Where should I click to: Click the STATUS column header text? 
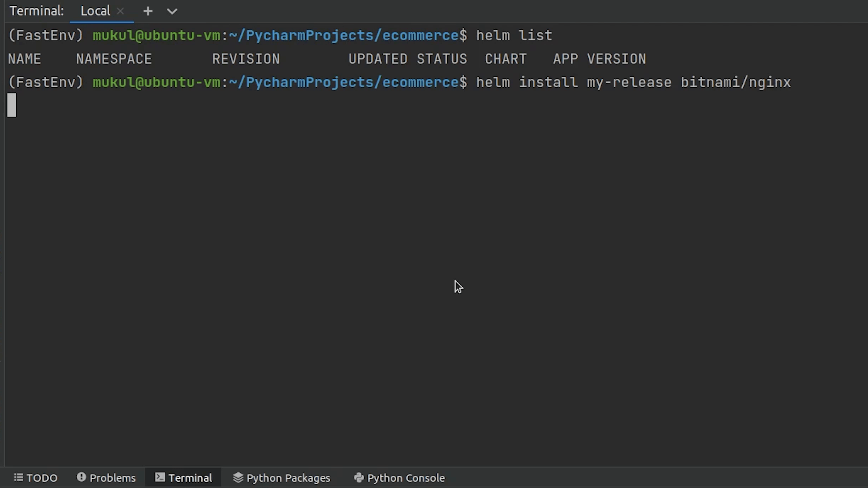442,59
